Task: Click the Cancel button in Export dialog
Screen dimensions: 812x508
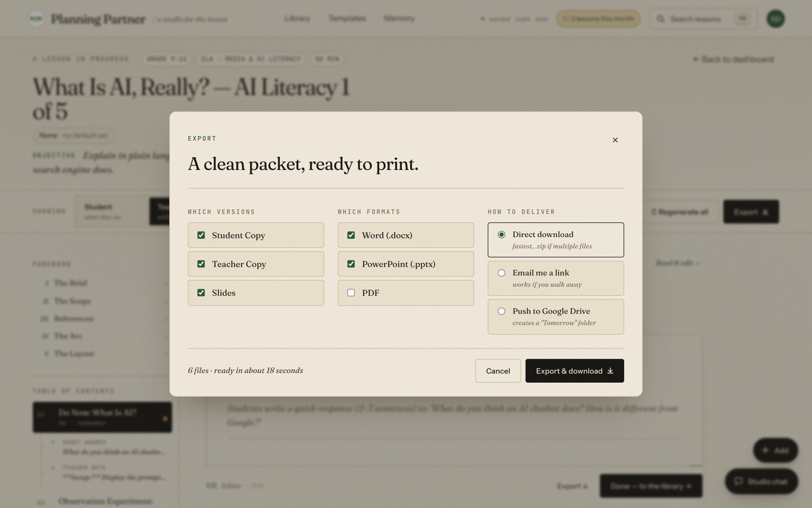Action: click(498, 371)
